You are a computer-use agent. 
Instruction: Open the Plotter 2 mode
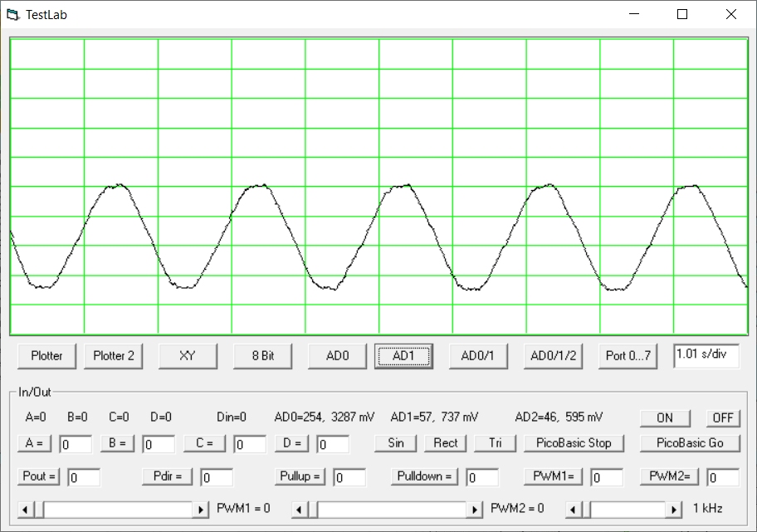[x=113, y=355]
